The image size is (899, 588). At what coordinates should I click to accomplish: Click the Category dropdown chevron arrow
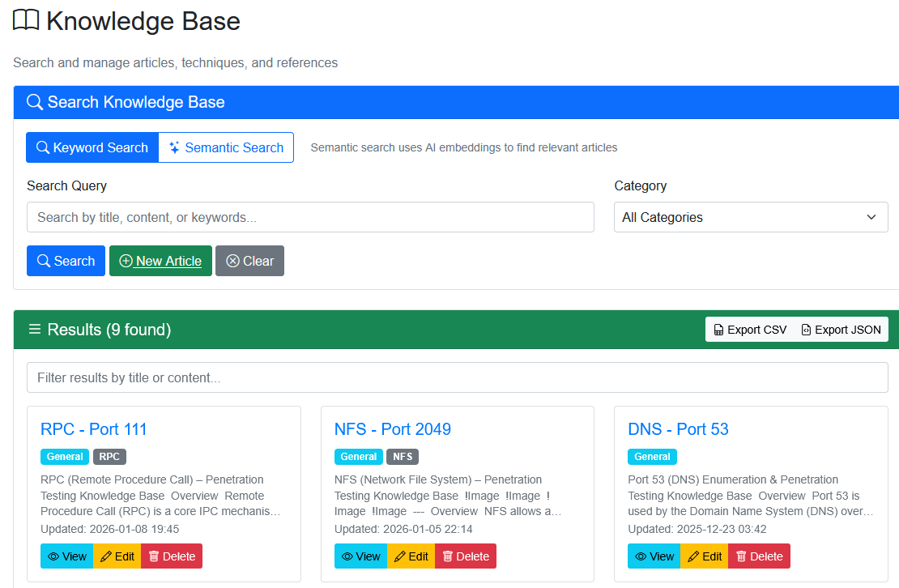(871, 217)
